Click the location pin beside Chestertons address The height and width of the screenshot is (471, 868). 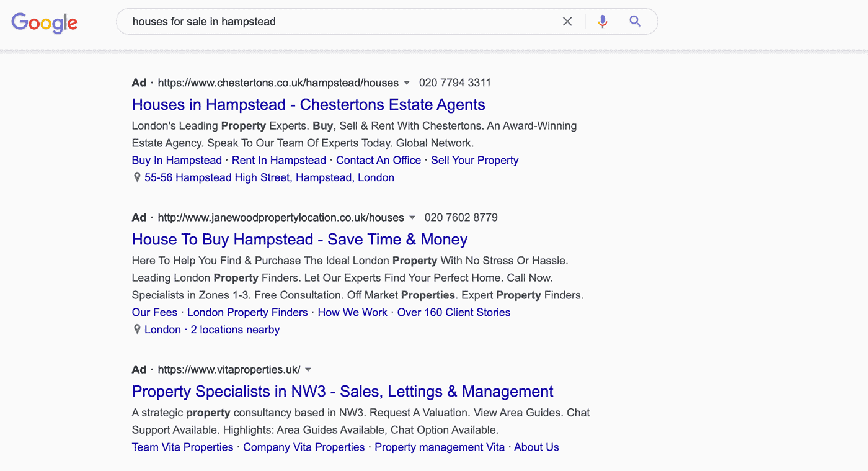(x=136, y=177)
